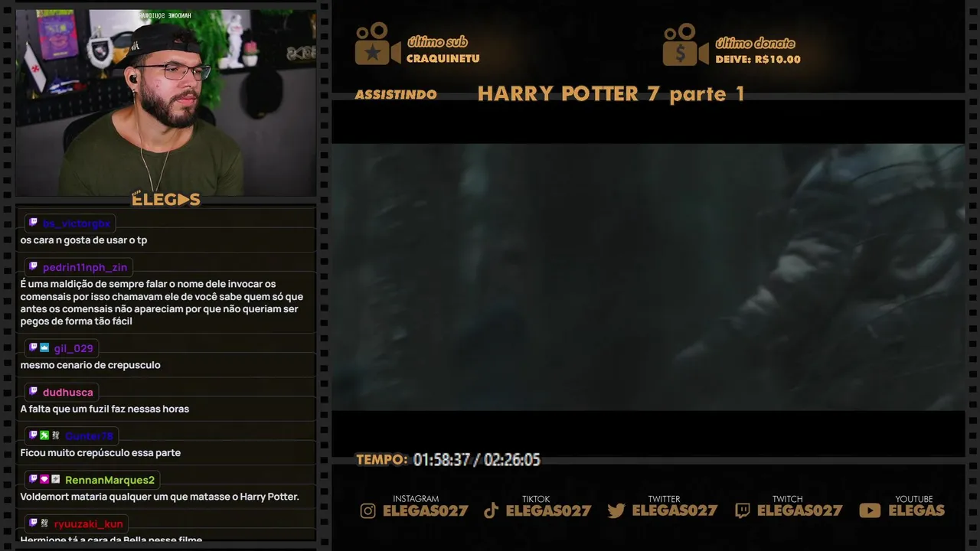The image size is (980, 551).
Task: Click pink heart badge beside RennanMarques2
Action: pos(44,479)
